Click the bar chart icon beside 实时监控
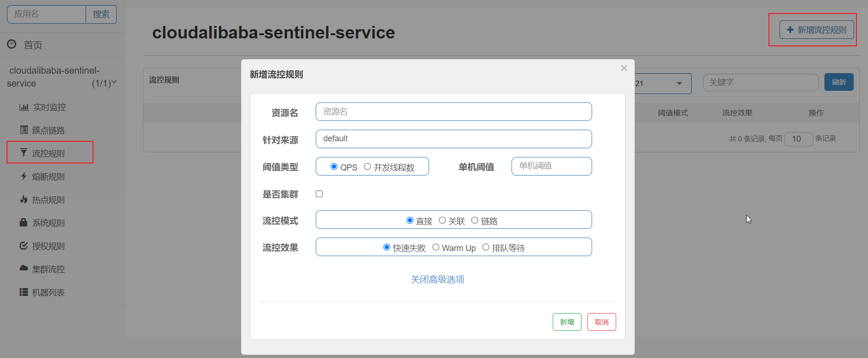 point(24,107)
